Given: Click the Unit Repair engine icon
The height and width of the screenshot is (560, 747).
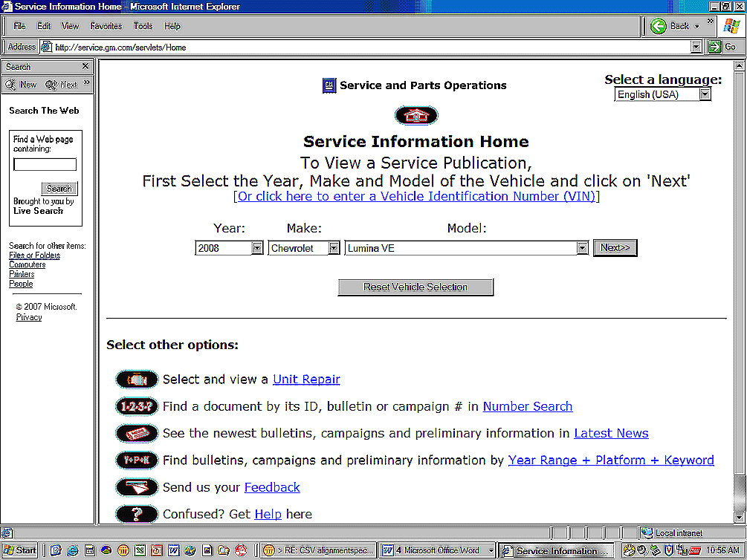Looking at the screenshot, I should click(137, 380).
